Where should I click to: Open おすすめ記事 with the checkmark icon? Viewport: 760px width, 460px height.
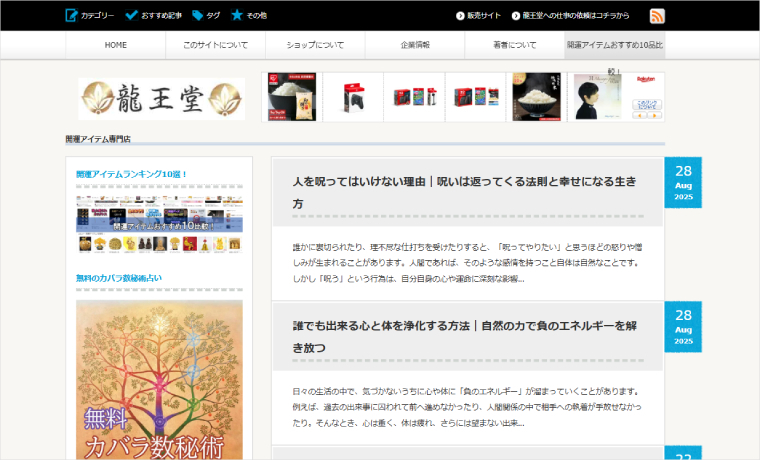tap(132, 16)
